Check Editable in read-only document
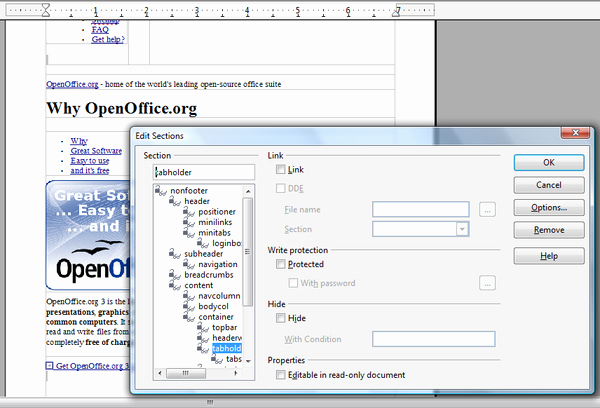600x408 pixels. (280, 375)
